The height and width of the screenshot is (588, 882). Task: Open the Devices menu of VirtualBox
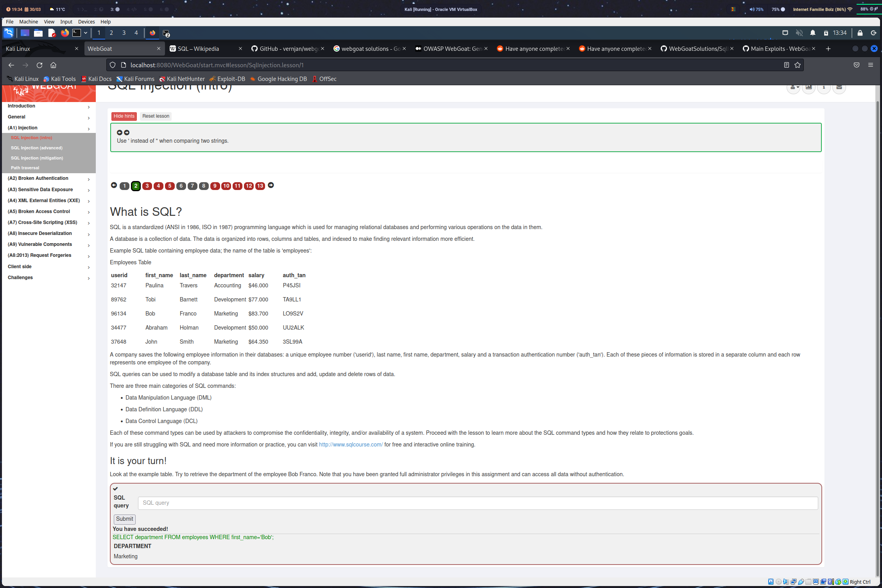pos(86,22)
